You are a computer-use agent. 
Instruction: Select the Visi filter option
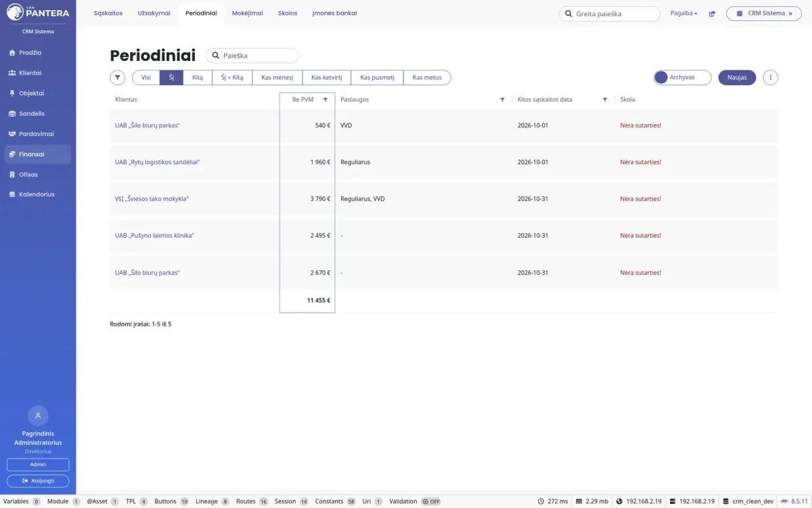[x=145, y=78]
